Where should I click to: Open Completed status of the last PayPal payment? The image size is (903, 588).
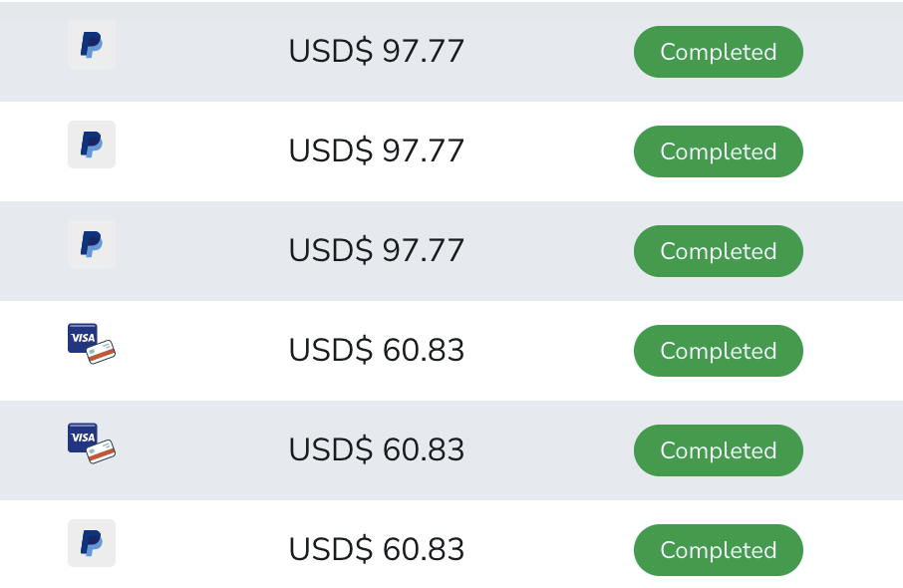point(718,550)
